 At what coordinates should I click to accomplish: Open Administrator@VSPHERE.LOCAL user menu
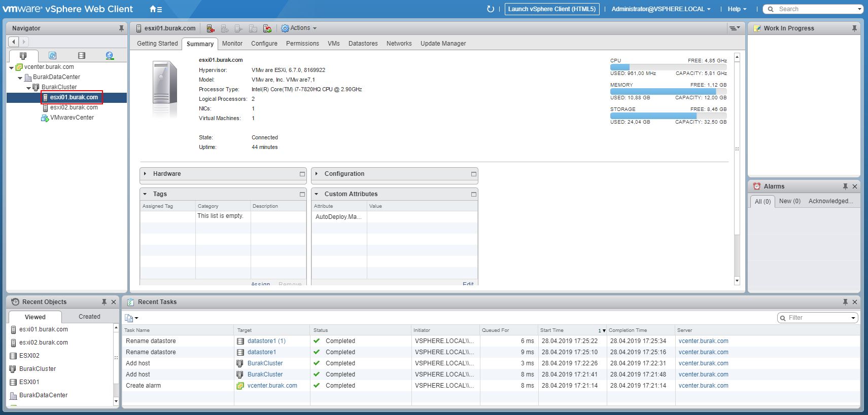pos(661,9)
